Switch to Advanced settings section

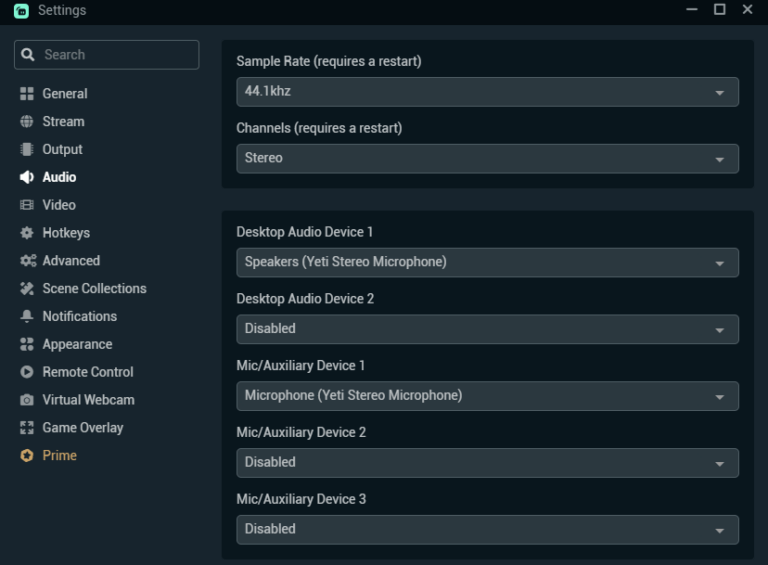tap(70, 261)
